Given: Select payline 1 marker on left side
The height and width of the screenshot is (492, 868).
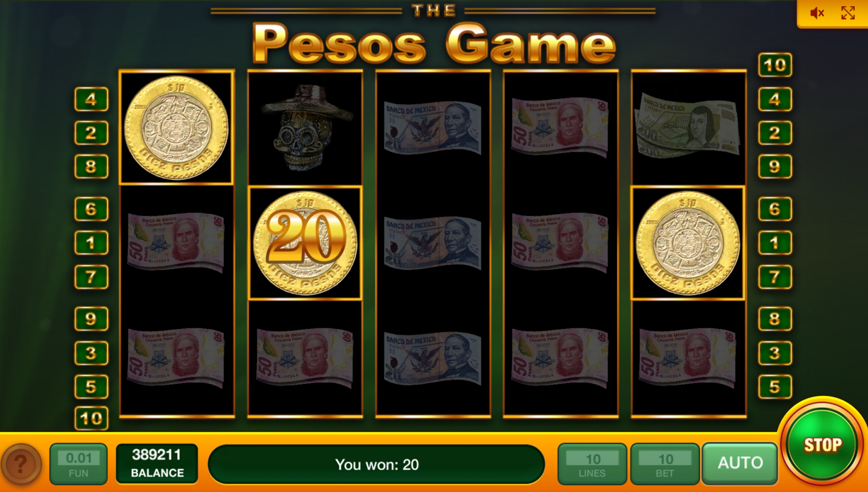Looking at the screenshot, I should (91, 243).
